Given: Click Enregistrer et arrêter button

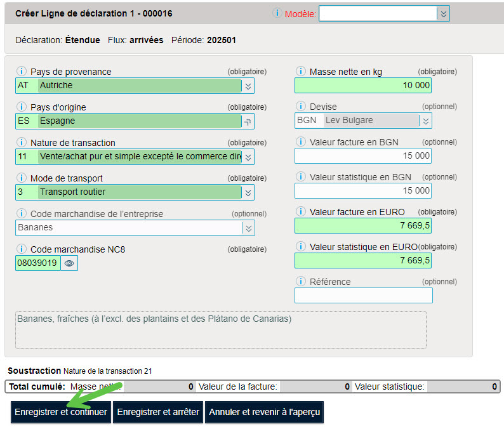Looking at the screenshot, I should pos(158,412).
